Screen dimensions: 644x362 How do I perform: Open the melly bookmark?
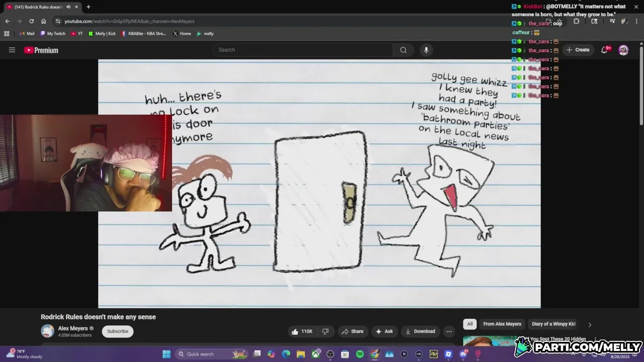coord(205,34)
